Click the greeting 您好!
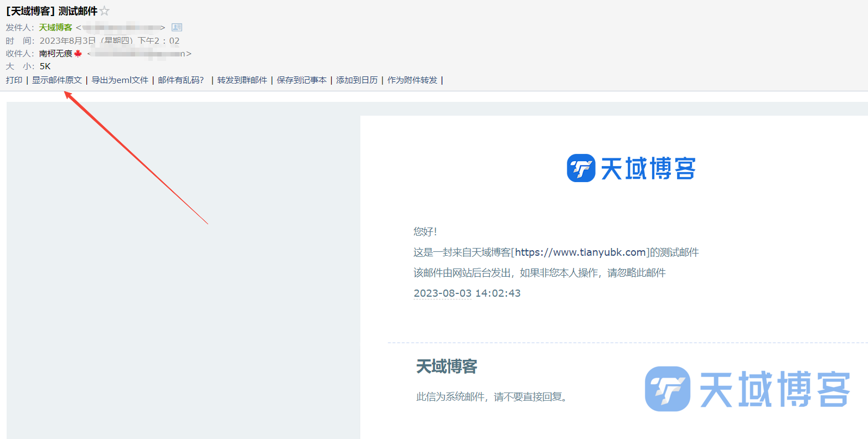Viewport: 868px width, 439px height. (x=425, y=232)
